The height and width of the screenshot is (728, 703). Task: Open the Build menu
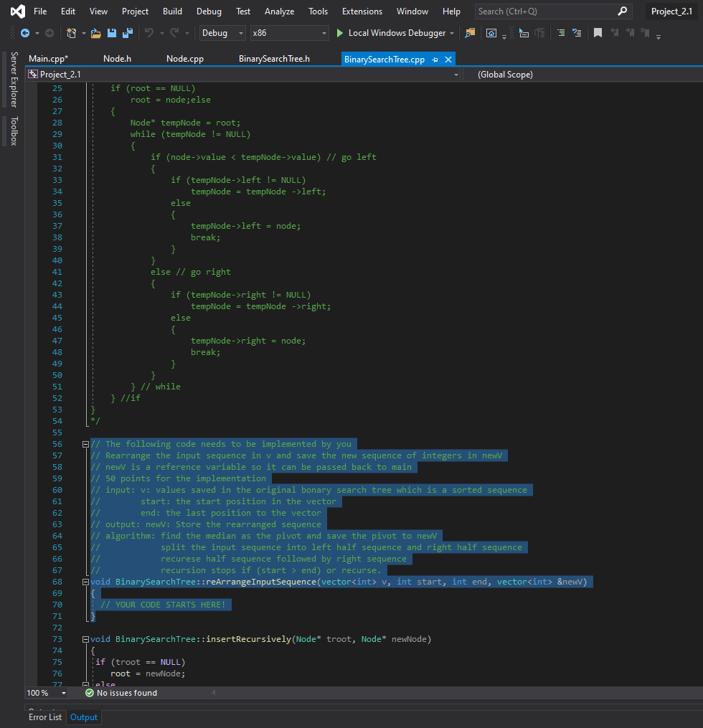click(x=172, y=11)
